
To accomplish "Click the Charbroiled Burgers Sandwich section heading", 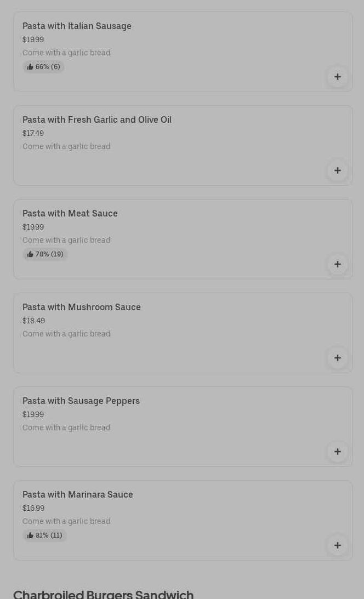I will click(104, 594).
